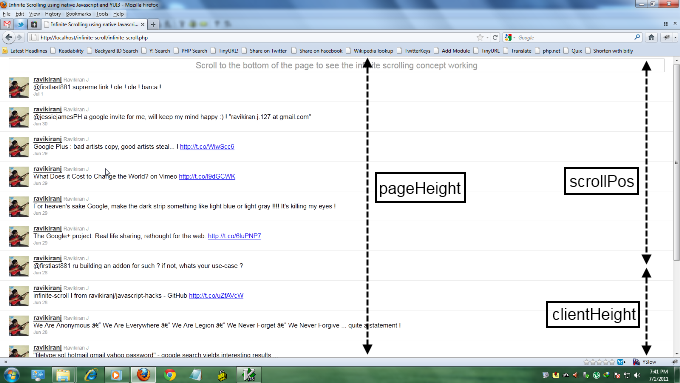Image resolution: width=680 pixels, height=383 pixels.
Task: Open dropdown arrow beside add-on toolbar button
Action: [675, 38]
